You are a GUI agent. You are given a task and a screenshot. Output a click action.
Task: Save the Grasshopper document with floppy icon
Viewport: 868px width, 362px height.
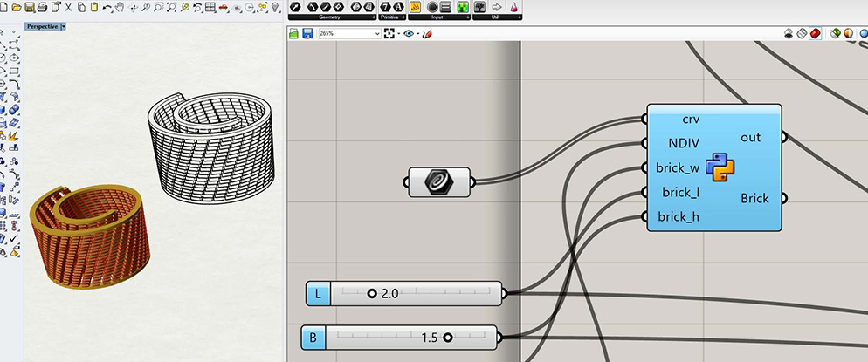tap(307, 33)
